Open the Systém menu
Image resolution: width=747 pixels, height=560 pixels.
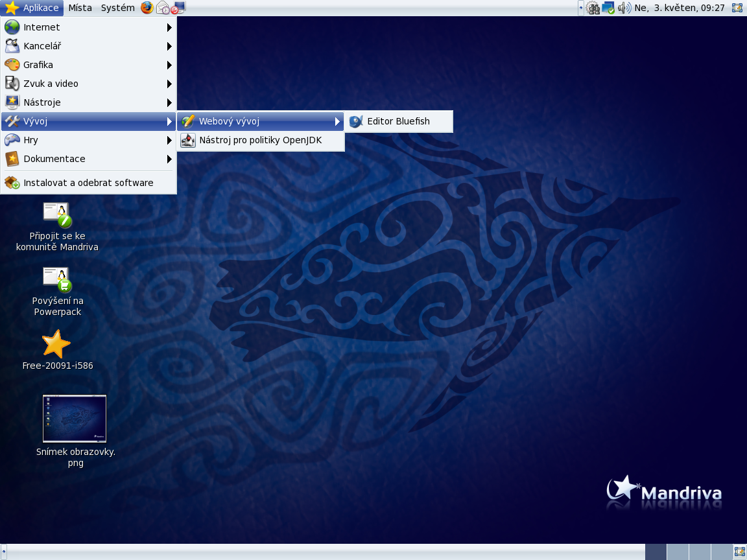[117, 8]
